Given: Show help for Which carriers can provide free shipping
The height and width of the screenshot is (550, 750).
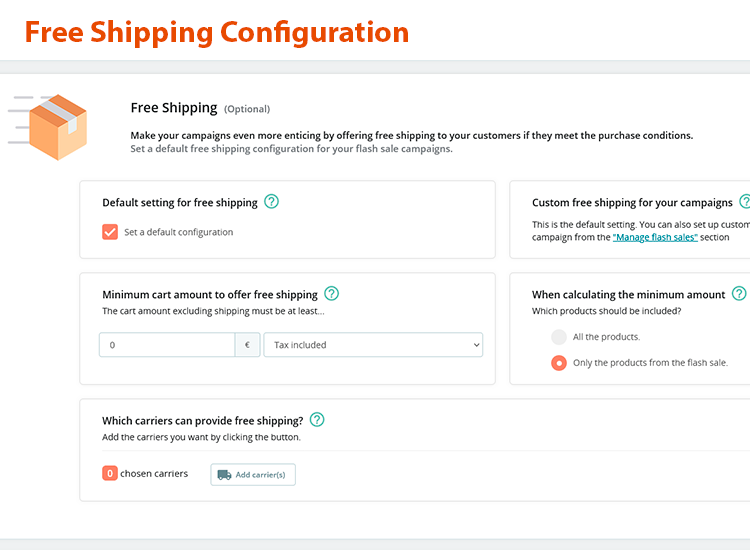Looking at the screenshot, I should pos(317,420).
